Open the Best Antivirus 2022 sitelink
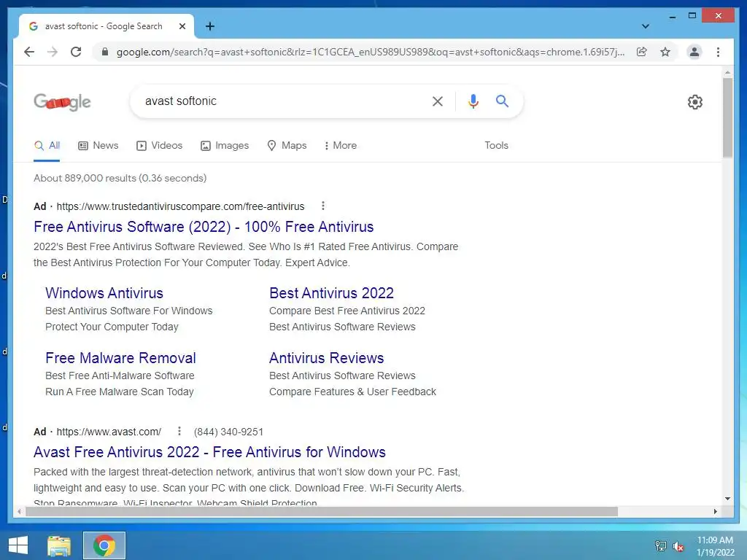The width and height of the screenshot is (747, 560). [332, 293]
